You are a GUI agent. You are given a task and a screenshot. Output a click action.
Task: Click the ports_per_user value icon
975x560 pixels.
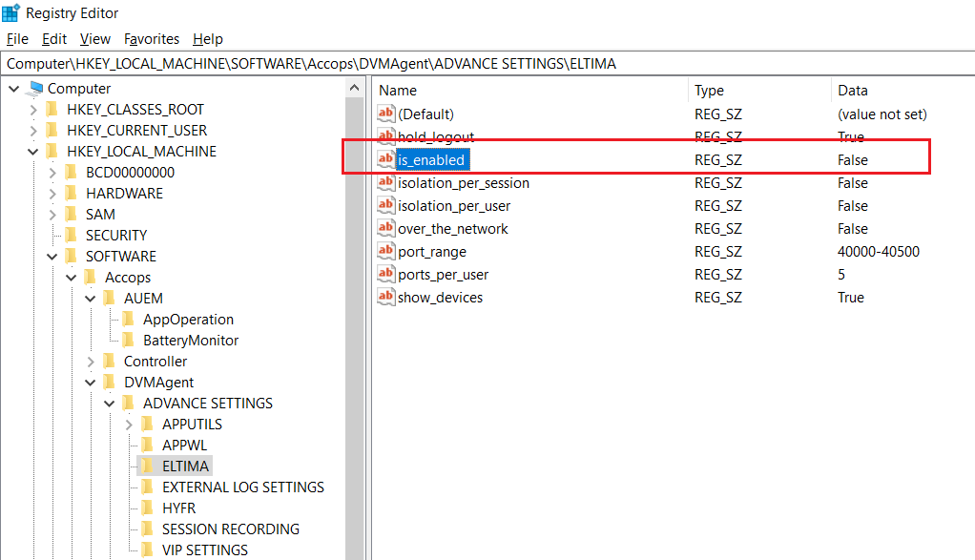(386, 274)
